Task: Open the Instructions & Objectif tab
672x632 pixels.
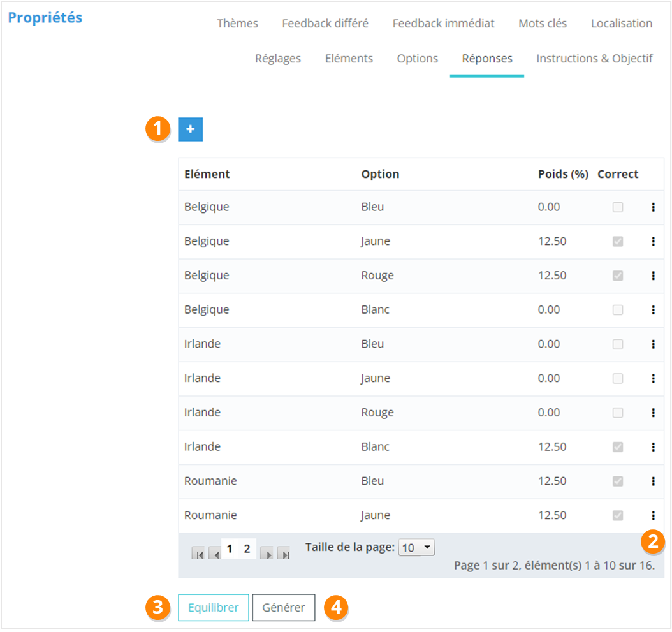Action: click(x=594, y=59)
